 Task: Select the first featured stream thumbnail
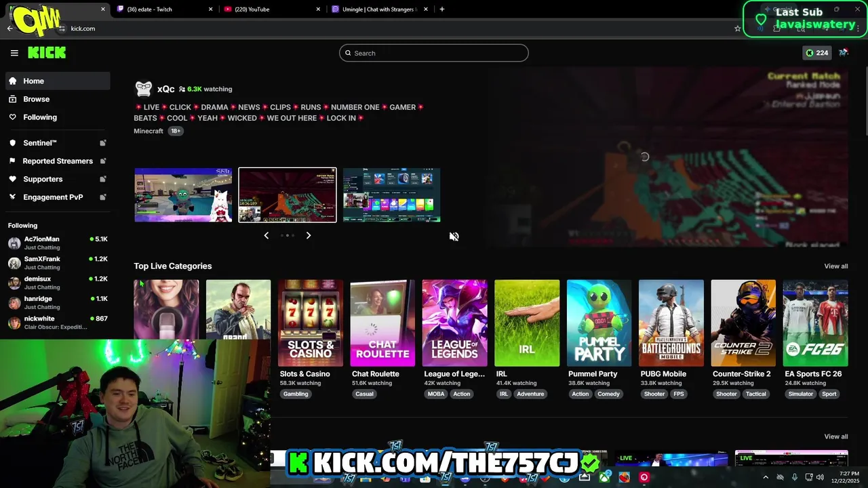183,195
